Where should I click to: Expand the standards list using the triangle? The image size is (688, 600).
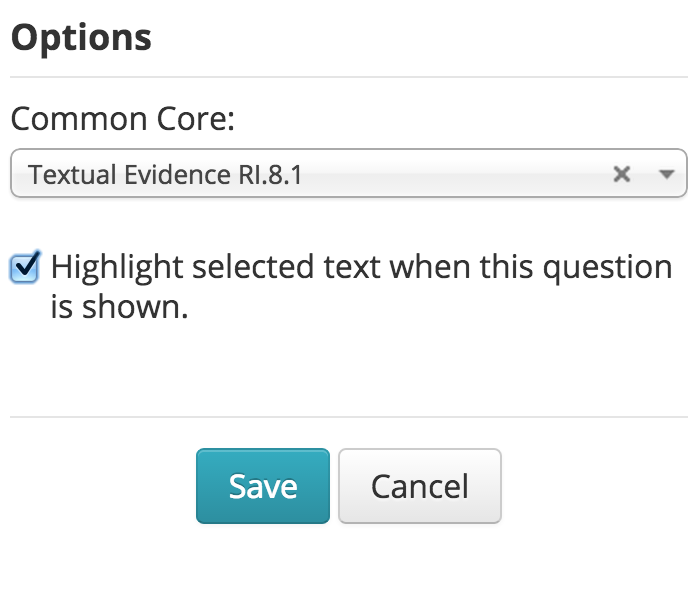click(x=667, y=175)
